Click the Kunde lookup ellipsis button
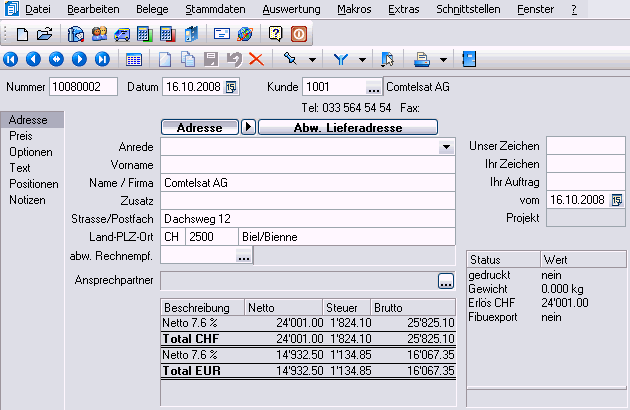Viewport: 630px width, 410px height. click(x=372, y=88)
